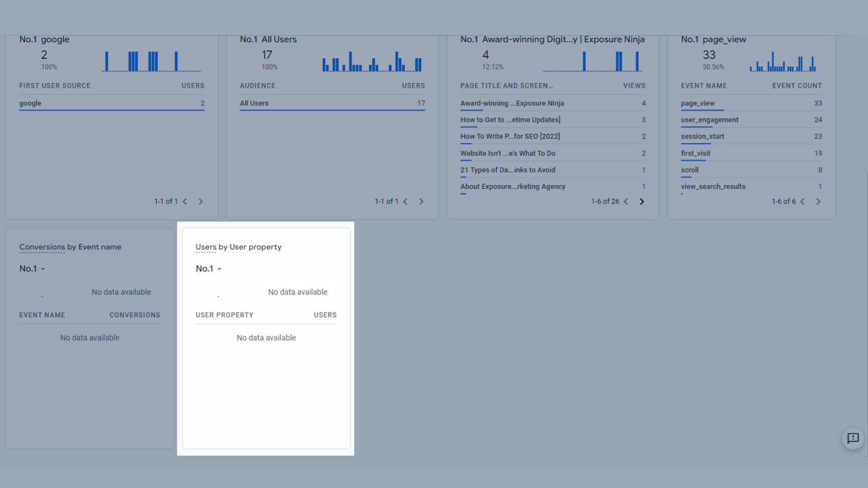Expand Conversions by Event name section
This screenshot has width=868, height=488.
[x=71, y=247]
